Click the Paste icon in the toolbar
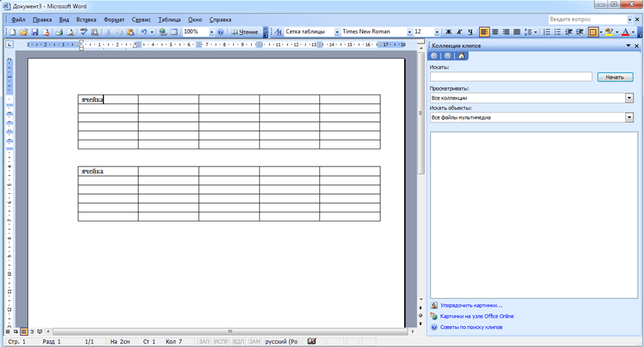This screenshot has height=347, width=644. click(x=130, y=33)
